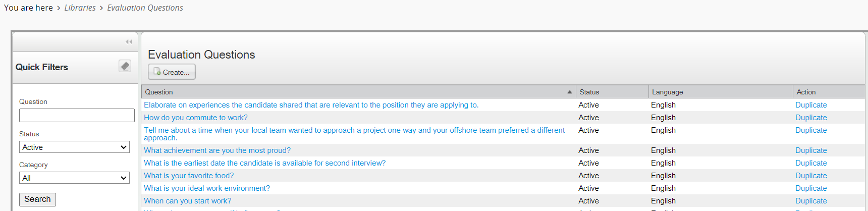This screenshot has height=211, width=868.
Task: Click the Create button
Action: tap(172, 72)
